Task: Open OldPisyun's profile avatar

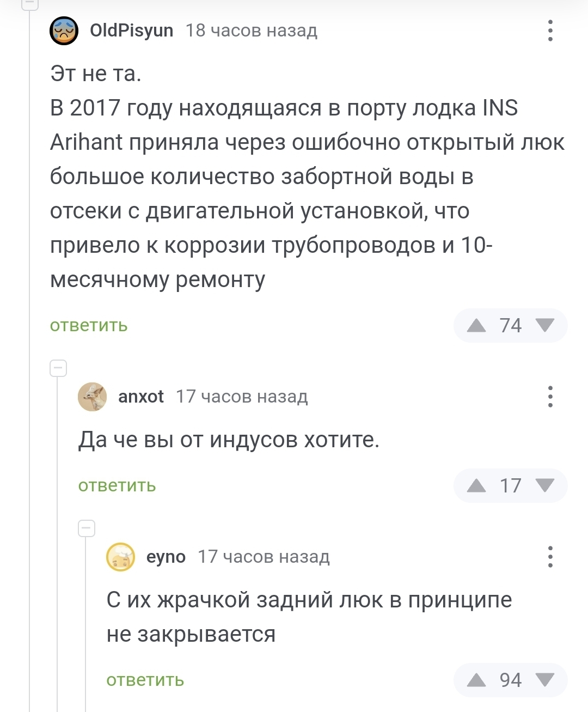Action: 64,31
